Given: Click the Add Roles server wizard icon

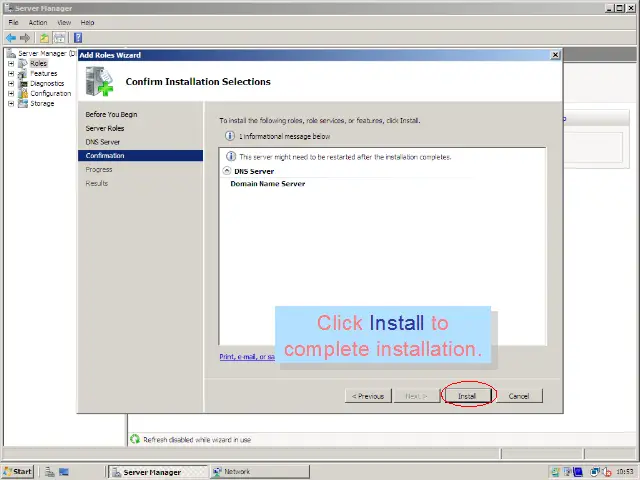Looking at the screenshot, I should point(99,81).
